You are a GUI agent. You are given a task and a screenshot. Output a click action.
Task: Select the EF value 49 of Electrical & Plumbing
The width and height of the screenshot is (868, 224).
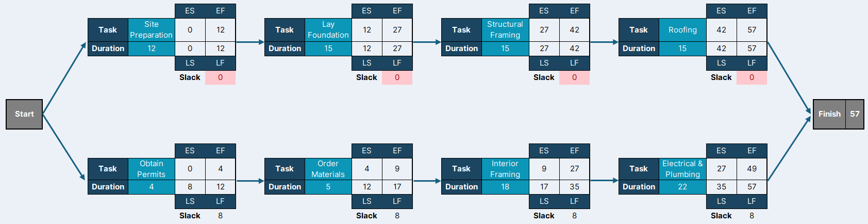coord(752,169)
